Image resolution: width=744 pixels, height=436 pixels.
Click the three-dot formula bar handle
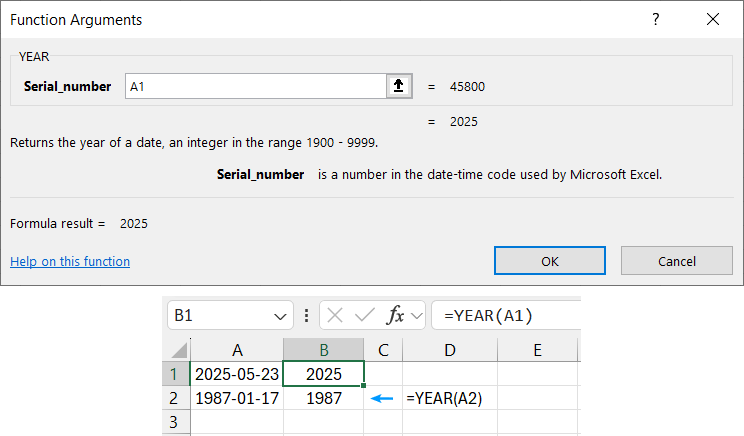coord(307,315)
